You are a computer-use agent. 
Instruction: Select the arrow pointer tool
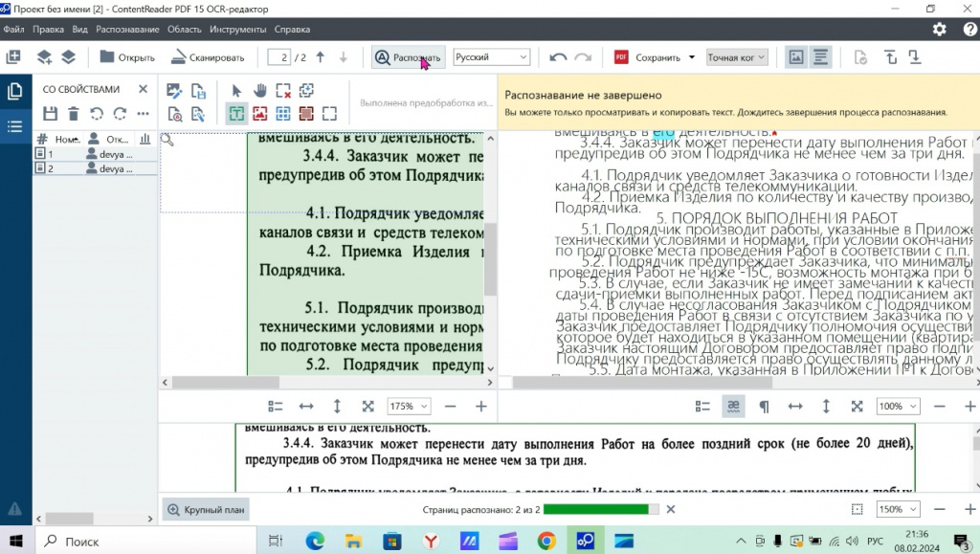[236, 91]
